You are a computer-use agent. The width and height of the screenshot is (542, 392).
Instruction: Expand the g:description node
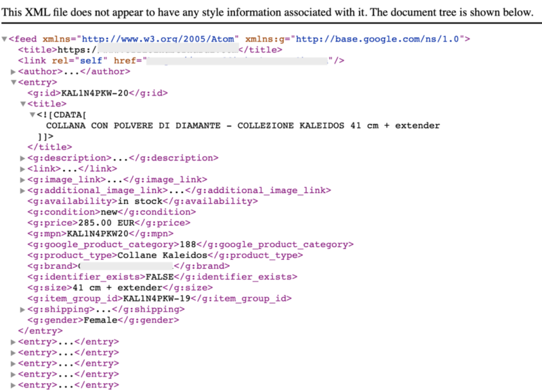(x=22, y=158)
